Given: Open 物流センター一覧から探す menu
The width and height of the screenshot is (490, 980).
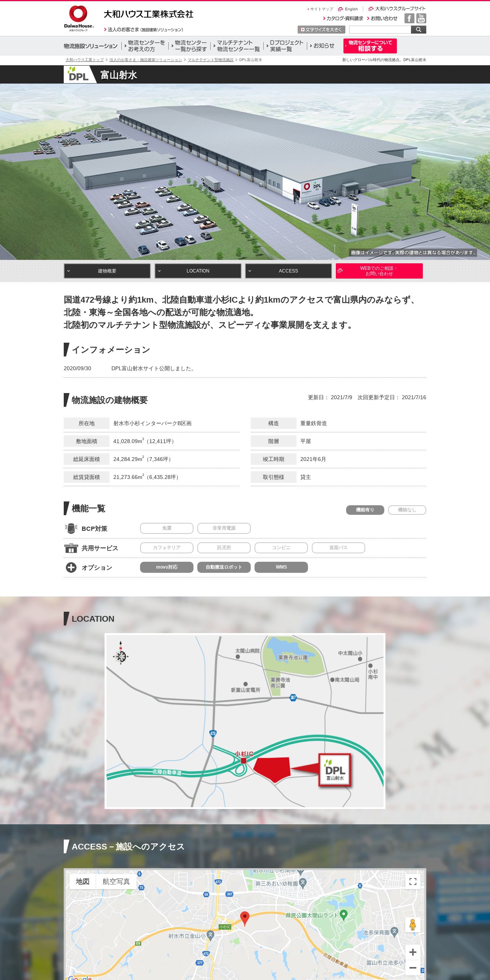Looking at the screenshot, I should [190, 46].
